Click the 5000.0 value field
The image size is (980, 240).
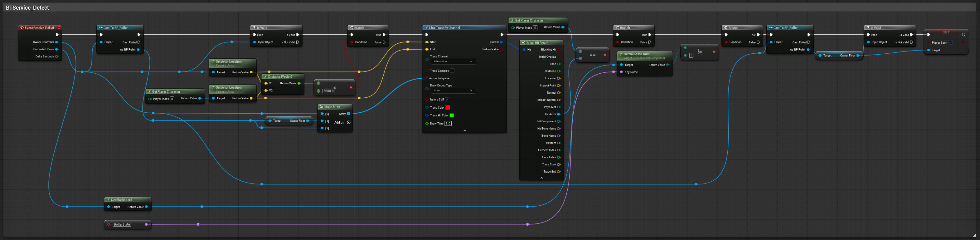(329, 91)
